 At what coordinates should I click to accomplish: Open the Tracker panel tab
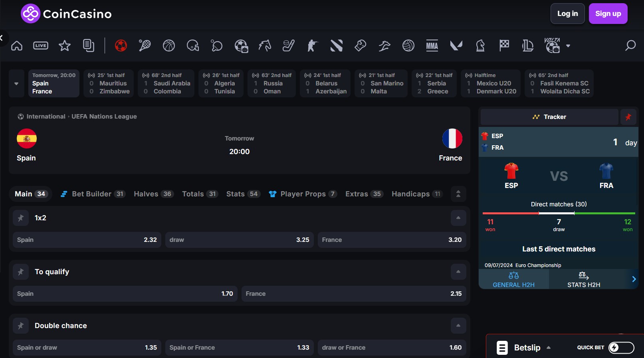[549, 117]
